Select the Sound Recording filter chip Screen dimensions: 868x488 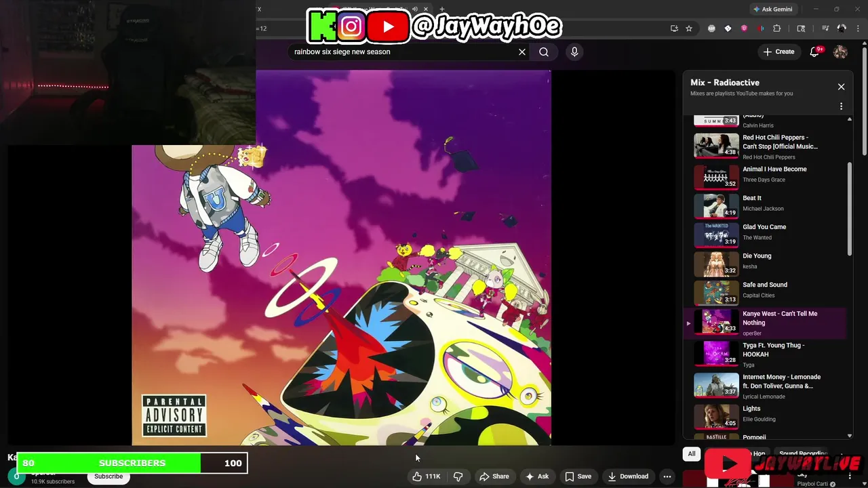point(803,454)
